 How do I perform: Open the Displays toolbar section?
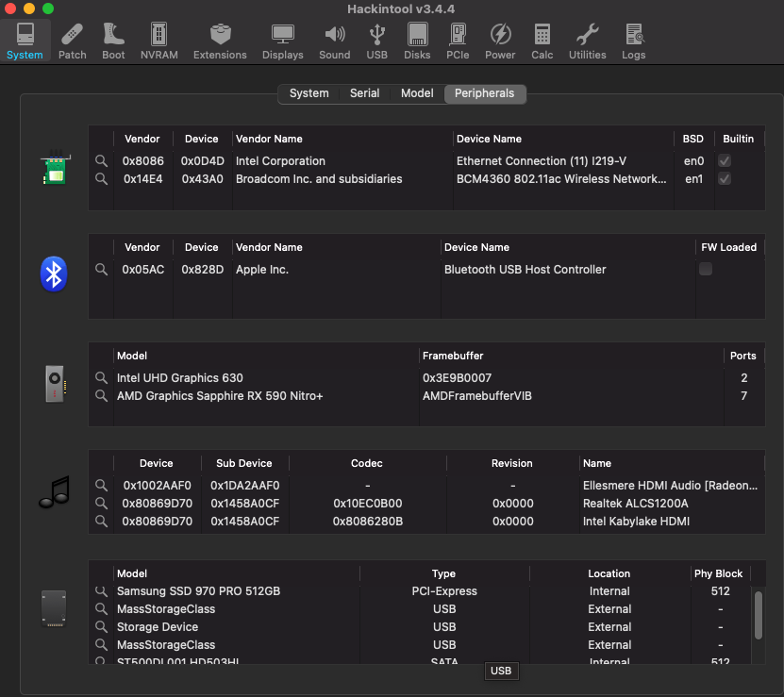click(282, 41)
